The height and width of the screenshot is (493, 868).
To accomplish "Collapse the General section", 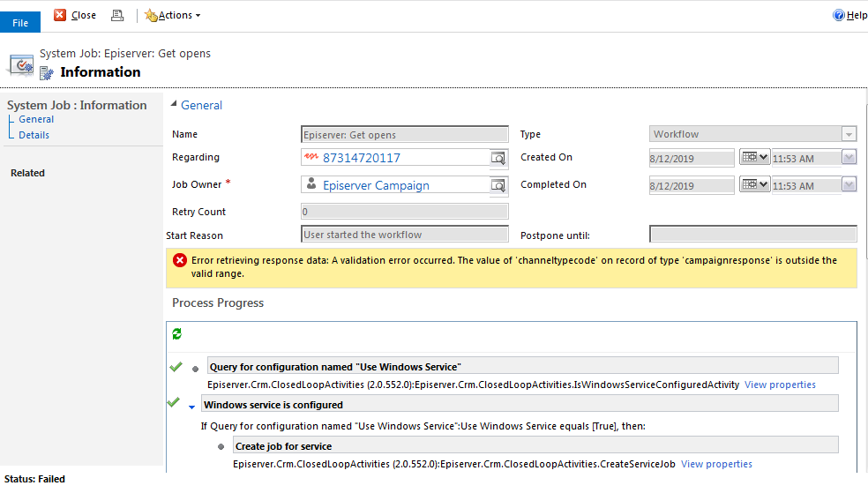I will coord(173,105).
